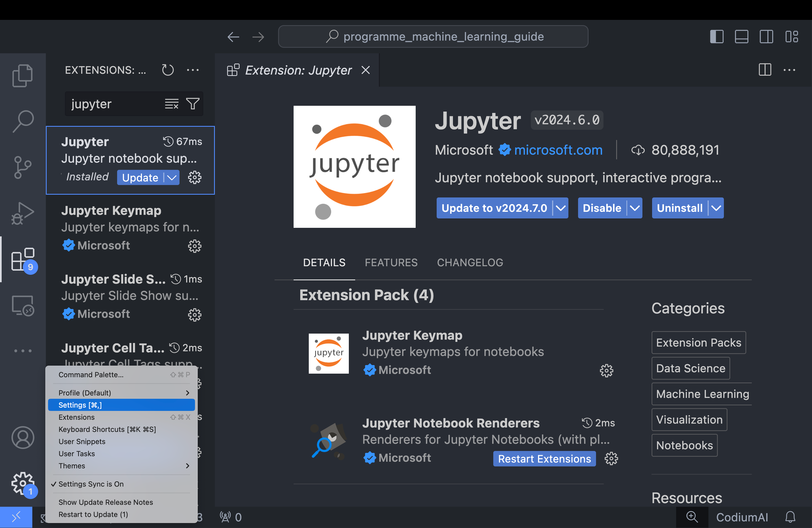The image size is (812, 528).
Task: Expand the Update dropdown in Jupyter list item
Action: click(x=172, y=178)
